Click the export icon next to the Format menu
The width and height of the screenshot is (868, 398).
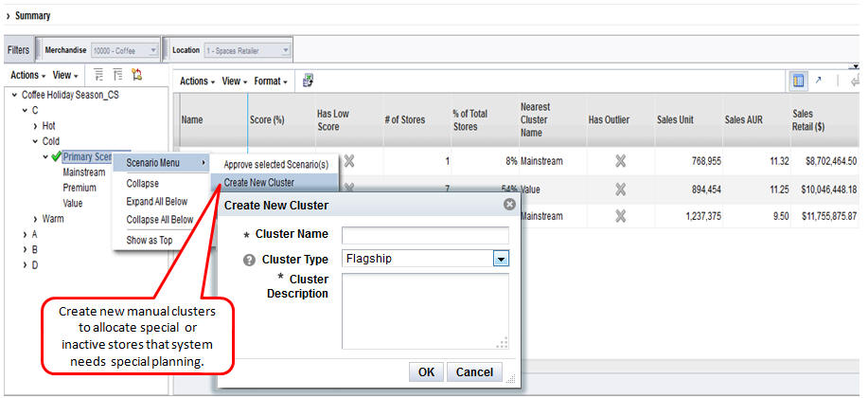coord(308,81)
